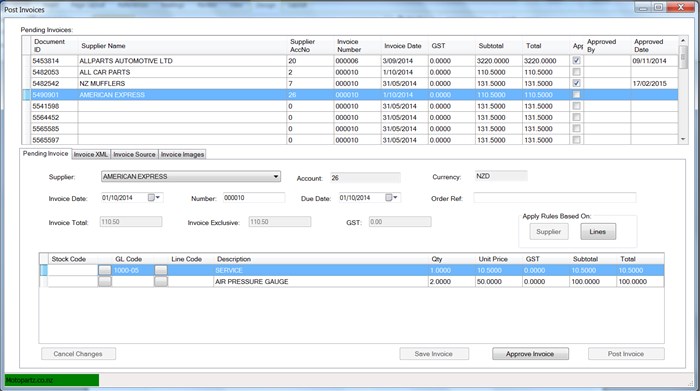Toggle approved checkbox for document 5564452
The width and height of the screenshot is (700, 391).
[x=576, y=117]
